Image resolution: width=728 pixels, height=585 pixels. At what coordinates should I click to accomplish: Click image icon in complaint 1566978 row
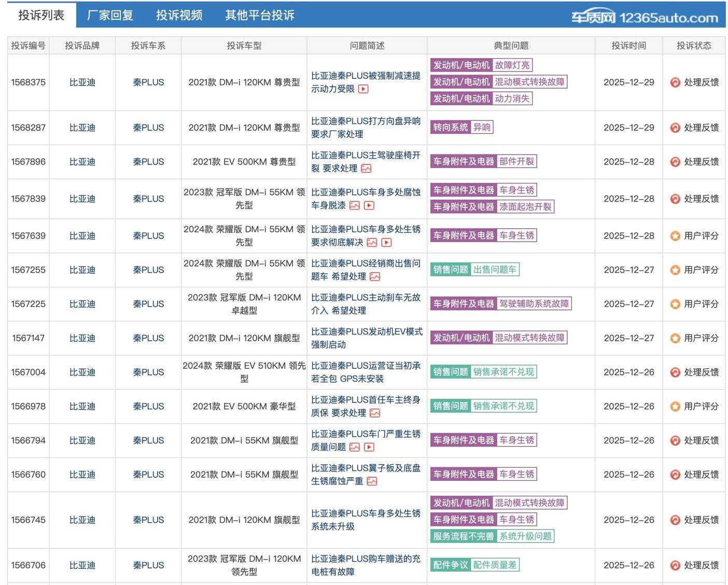tap(375, 413)
